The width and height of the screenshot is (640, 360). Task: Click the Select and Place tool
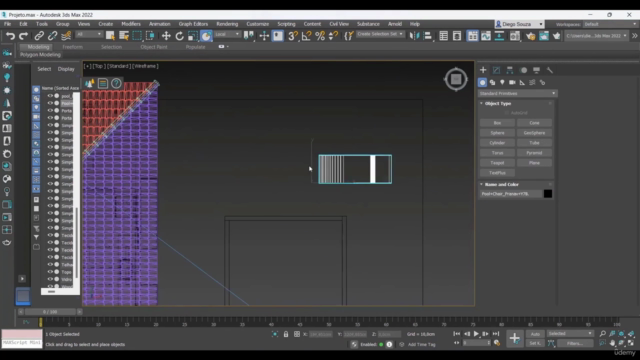click(206, 36)
